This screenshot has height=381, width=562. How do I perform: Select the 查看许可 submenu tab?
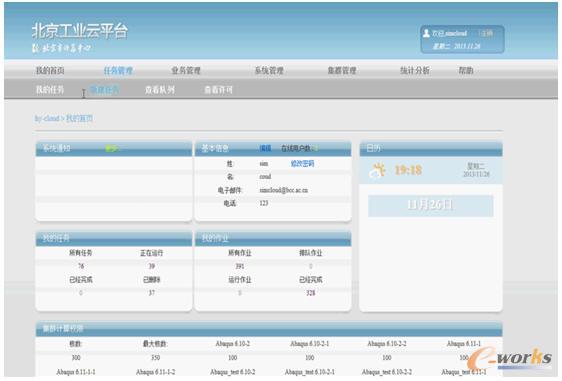[x=218, y=90]
